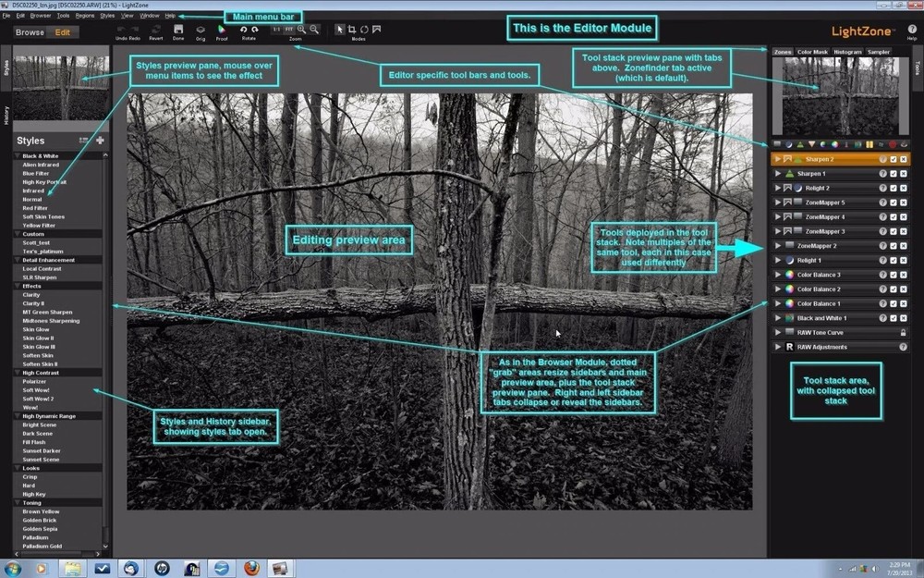The height and width of the screenshot is (578, 924).
Task: Add a new Sharpen tool via the green triangle icon
Action: (x=800, y=144)
